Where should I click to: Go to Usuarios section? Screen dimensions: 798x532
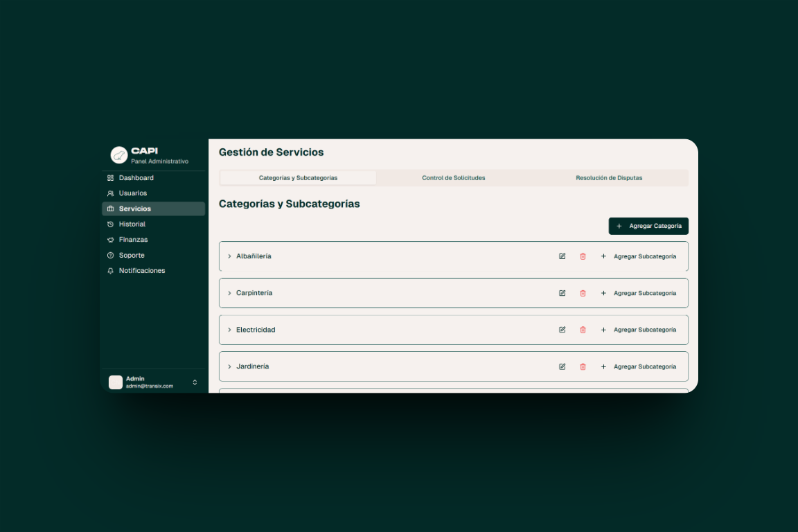[153, 193]
